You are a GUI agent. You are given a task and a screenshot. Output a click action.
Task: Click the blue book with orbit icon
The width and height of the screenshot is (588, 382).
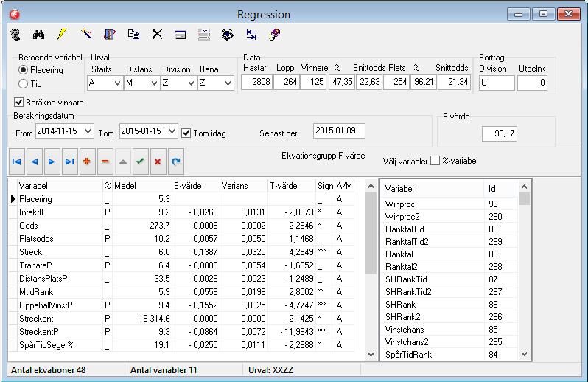pyautogui.click(x=110, y=35)
